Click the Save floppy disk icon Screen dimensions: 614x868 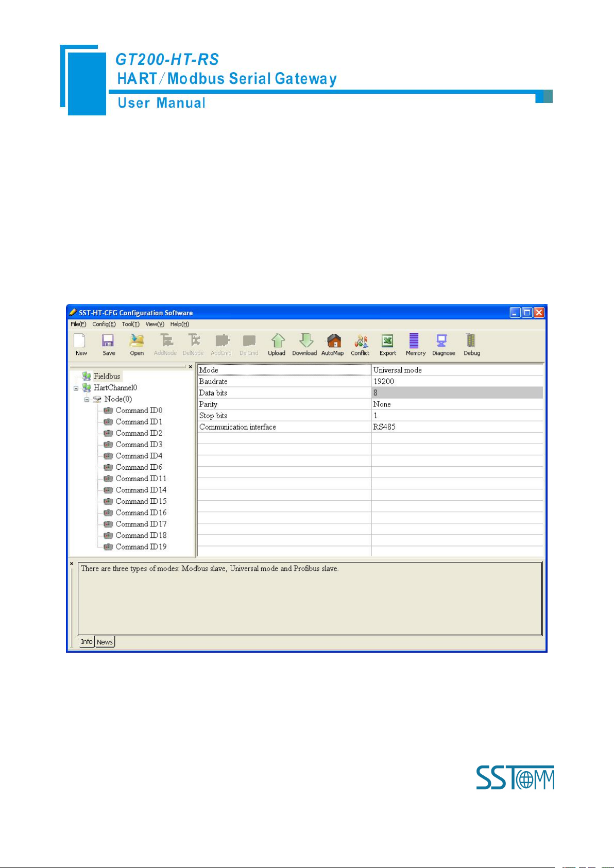108,341
